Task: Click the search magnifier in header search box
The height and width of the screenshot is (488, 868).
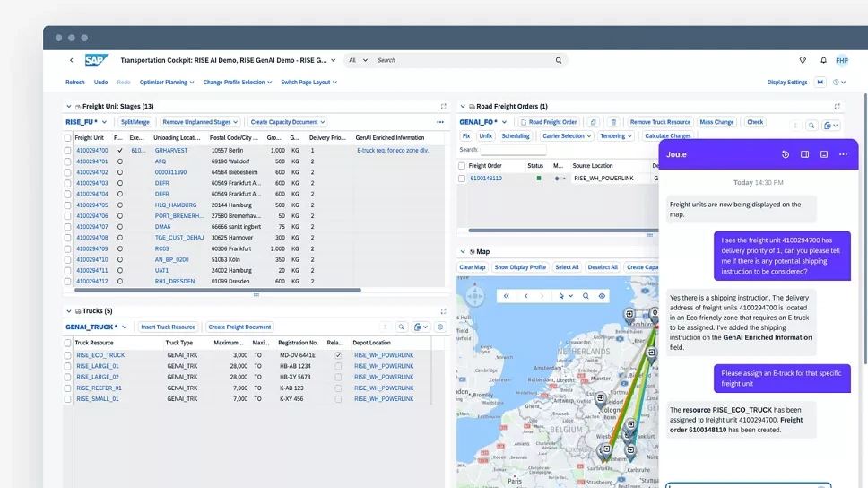Action: click(558, 60)
